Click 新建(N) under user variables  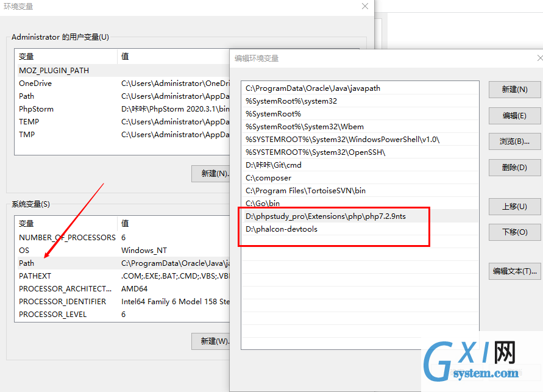coord(210,174)
